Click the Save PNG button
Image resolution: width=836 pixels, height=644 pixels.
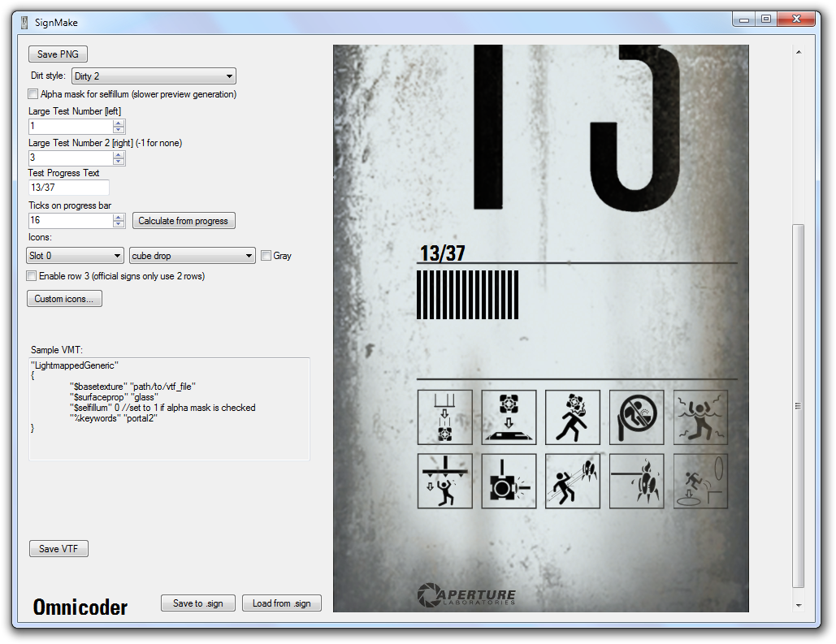tap(58, 54)
